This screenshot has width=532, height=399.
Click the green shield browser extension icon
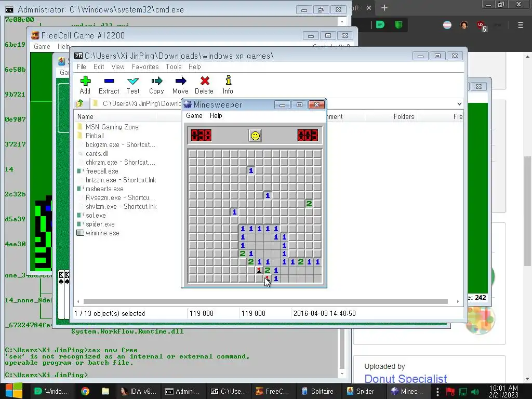coord(398,25)
